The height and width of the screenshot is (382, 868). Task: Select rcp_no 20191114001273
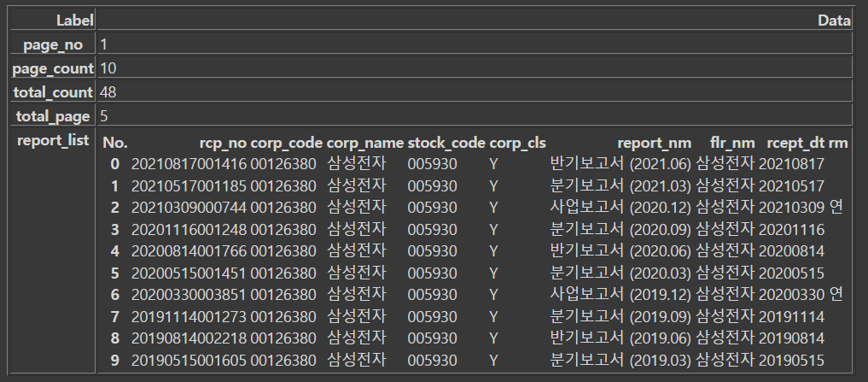[x=189, y=316]
